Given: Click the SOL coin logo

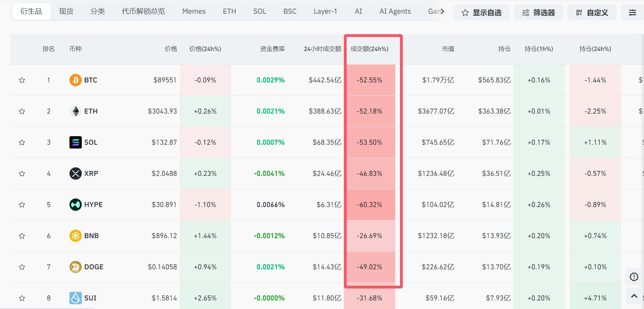Looking at the screenshot, I should (75, 142).
